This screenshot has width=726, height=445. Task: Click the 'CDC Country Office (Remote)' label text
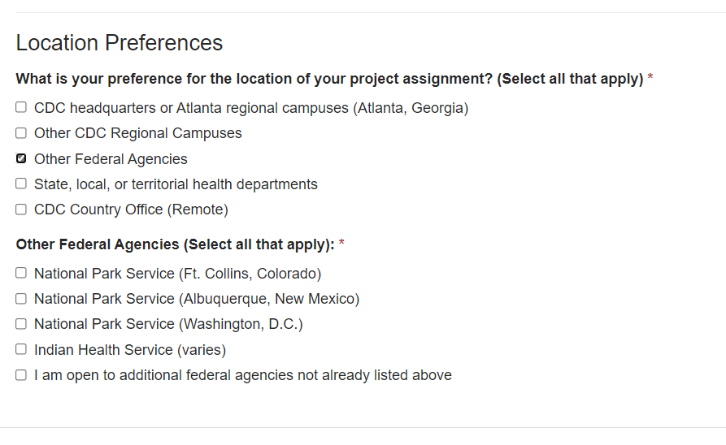pos(131,210)
